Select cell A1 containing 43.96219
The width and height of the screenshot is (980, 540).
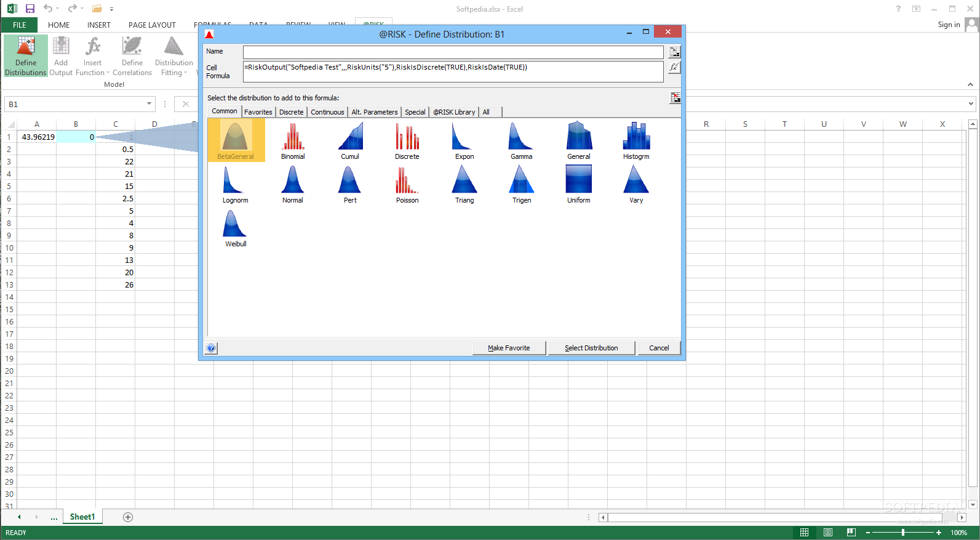(x=37, y=137)
